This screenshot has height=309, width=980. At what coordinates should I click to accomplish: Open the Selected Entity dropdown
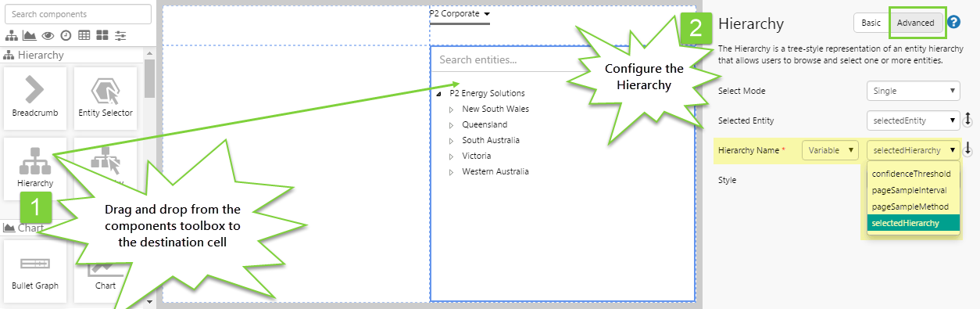coord(914,120)
